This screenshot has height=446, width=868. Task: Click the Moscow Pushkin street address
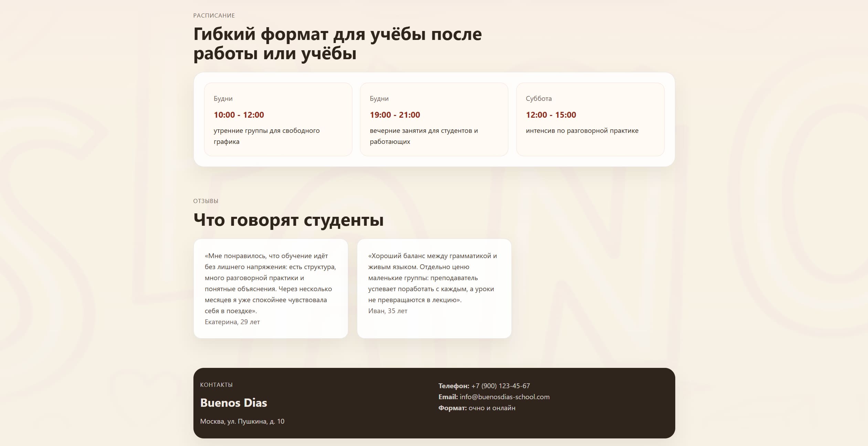pyautogui.click(x=242, y=421)
